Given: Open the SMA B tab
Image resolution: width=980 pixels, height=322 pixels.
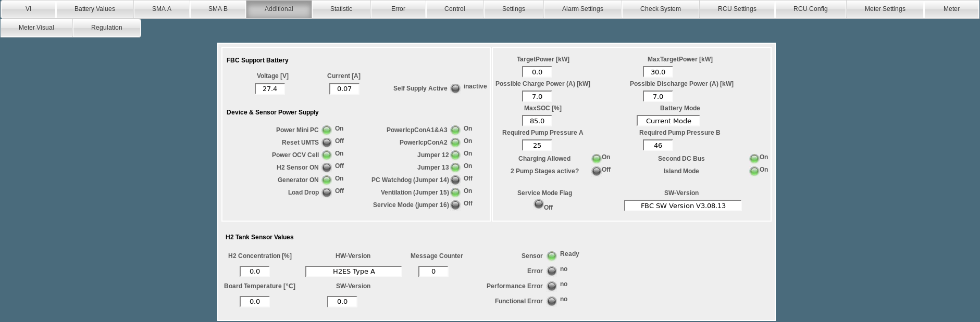Looking at the screenshot, I should click(x=218, y=9).
